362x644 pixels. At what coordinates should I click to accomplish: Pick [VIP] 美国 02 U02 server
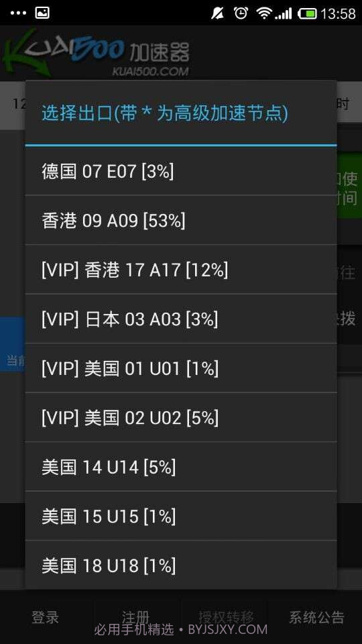(181, 417)
